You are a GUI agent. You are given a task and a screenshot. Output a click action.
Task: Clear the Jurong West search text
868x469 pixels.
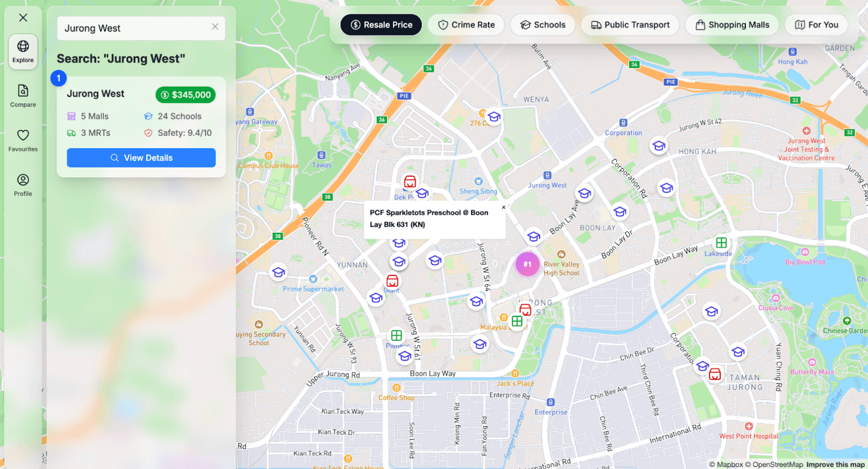pos(215,27)
